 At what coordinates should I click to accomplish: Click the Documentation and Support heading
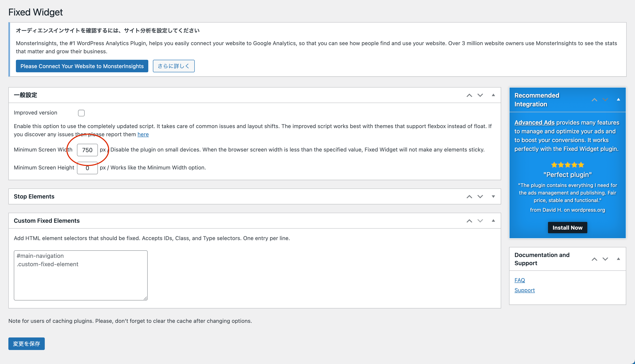[x=542, y=259]
